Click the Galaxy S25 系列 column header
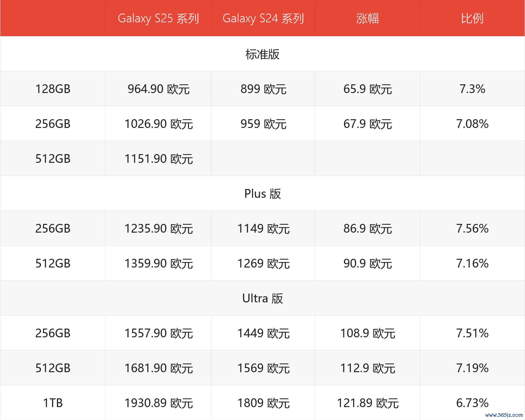The height and width of the screenshot is (420, 525). point(158,18)
